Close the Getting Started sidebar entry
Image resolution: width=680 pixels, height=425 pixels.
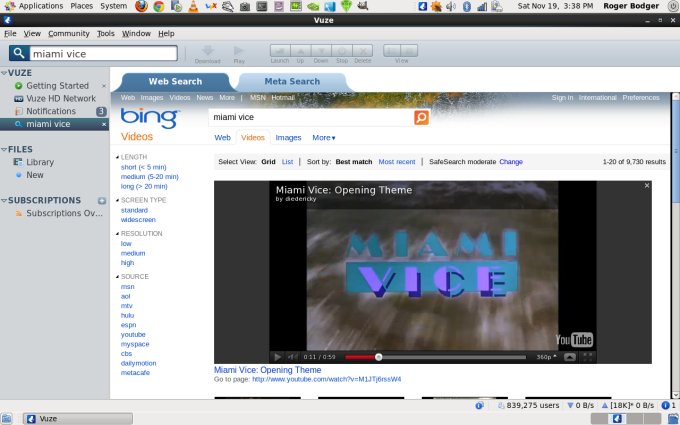[104, 86]
